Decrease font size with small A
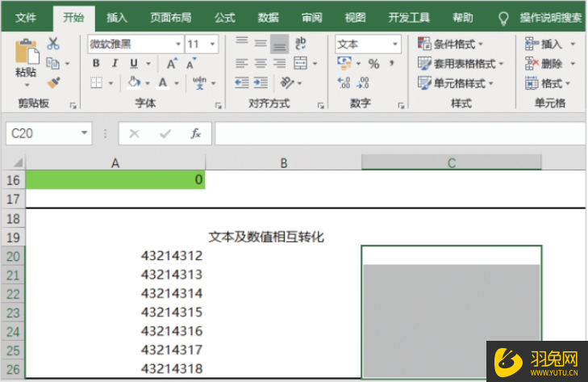Image resolution: width=588 pixels, height=382 pixels. click(x=191, y=63)
